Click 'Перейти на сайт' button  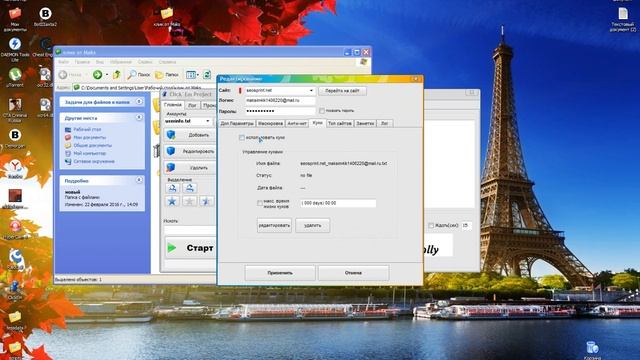coord(342,91)
